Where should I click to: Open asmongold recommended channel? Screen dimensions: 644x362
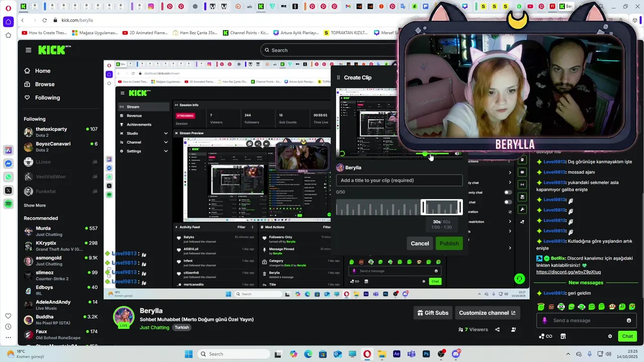(60, 261)
